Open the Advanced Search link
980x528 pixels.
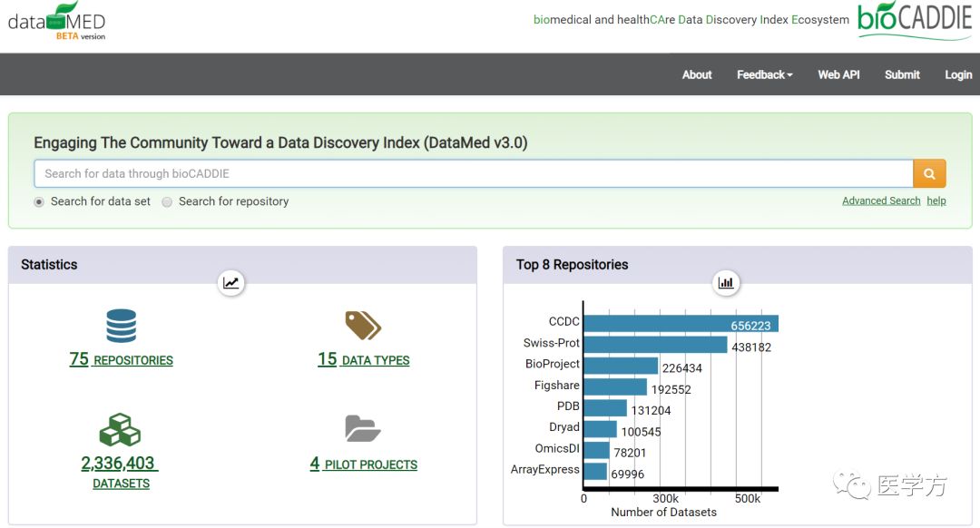click(881, 200)
